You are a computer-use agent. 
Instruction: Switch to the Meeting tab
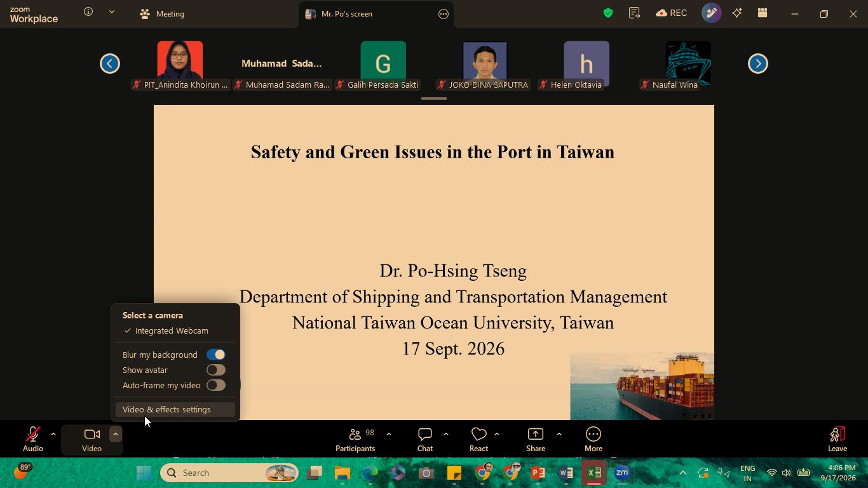tap(162, 13)
